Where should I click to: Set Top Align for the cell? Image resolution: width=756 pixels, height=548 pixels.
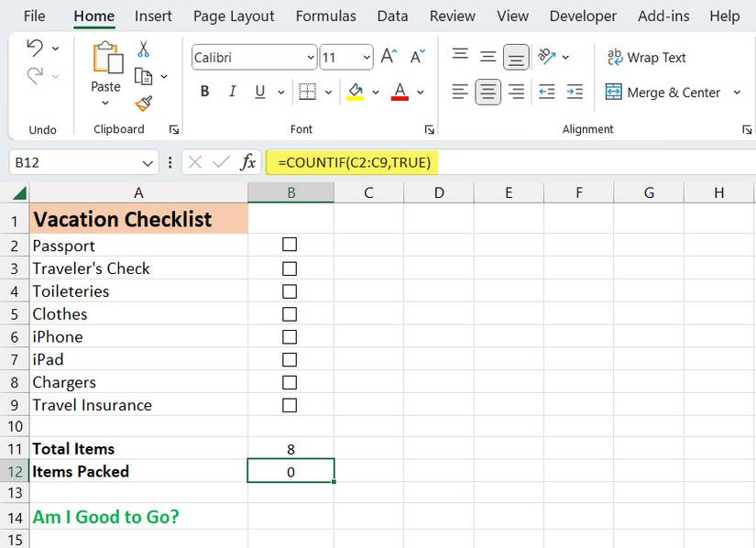tap(460, 54)
